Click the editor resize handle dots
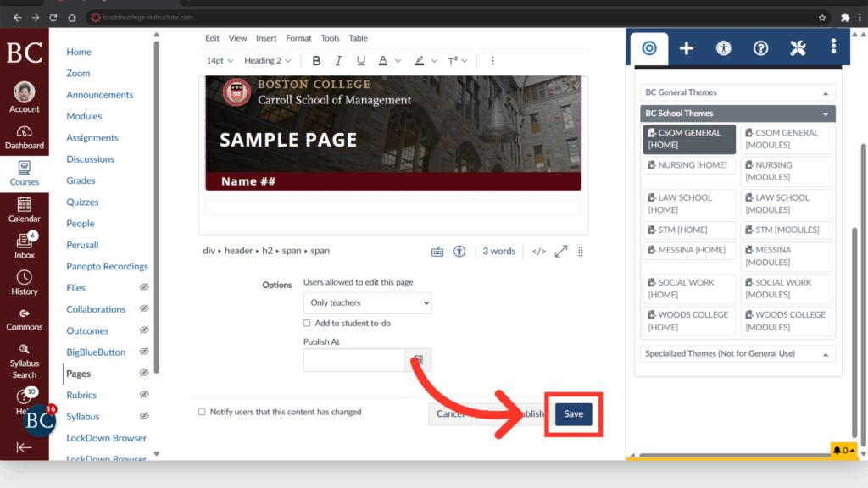 coord(580,252)
